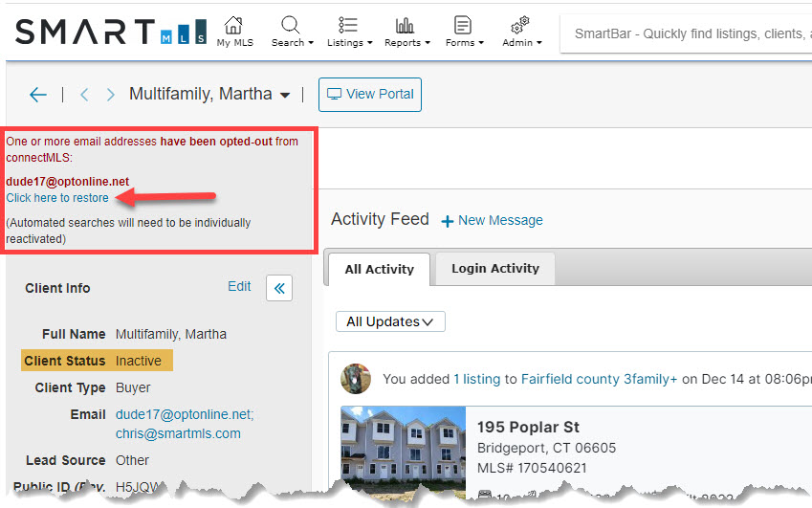Go back with the left arrow icon
Screen dimensions: 812x508
[38, 95]
